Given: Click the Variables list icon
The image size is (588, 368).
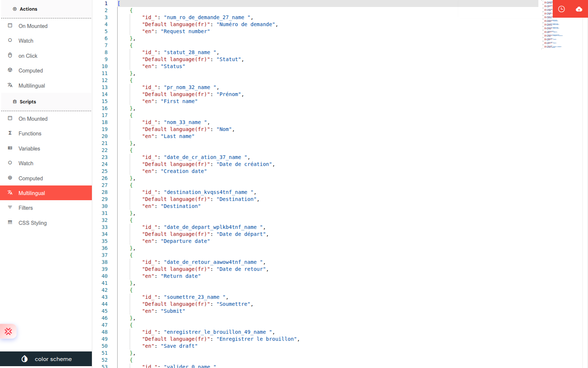Looking at the screenshot, I should (10, 148).
